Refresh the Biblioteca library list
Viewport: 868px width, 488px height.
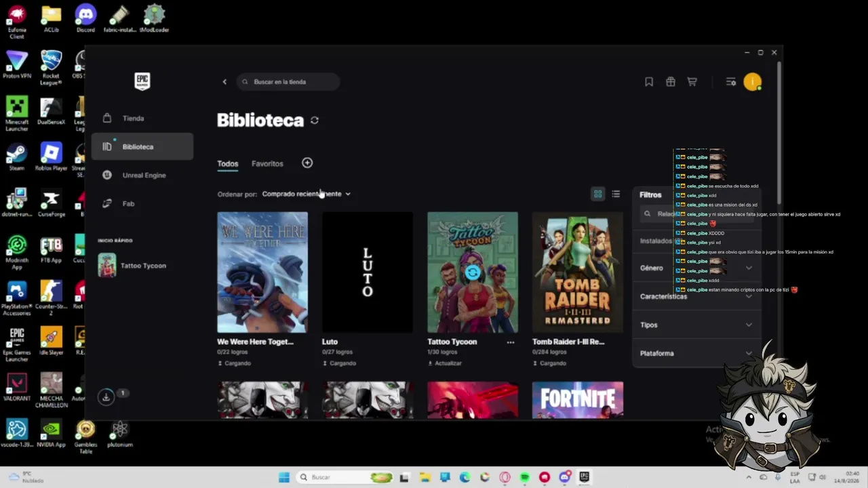tap(314, 121)
